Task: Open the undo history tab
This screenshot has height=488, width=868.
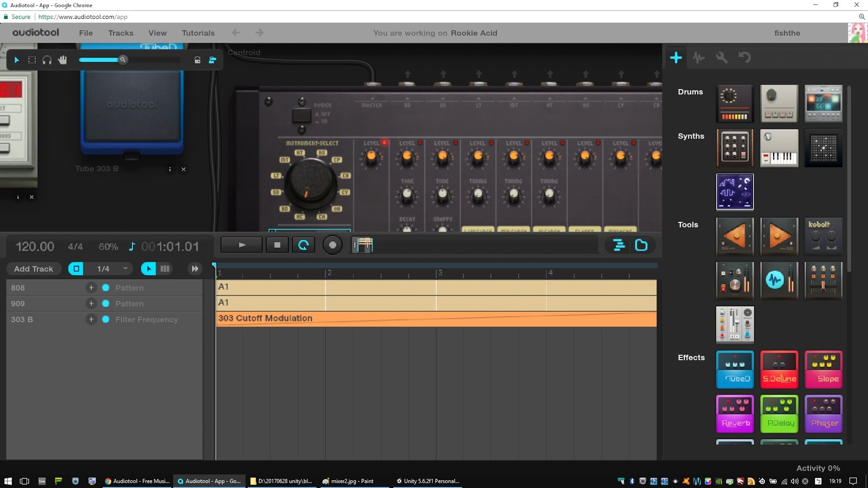Action: pos(744,57)
